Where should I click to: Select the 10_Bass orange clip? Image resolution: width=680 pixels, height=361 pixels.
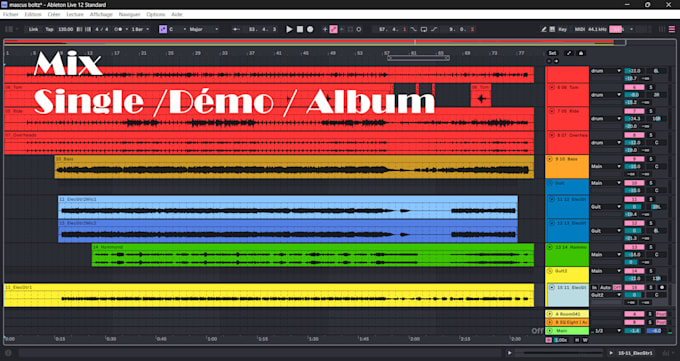tap(294, 167)
